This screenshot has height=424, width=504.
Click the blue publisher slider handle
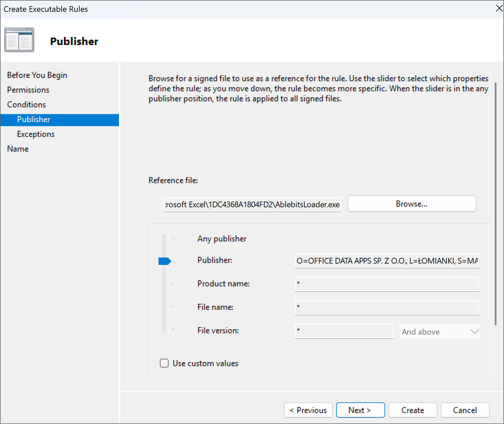tap(165, 261)
